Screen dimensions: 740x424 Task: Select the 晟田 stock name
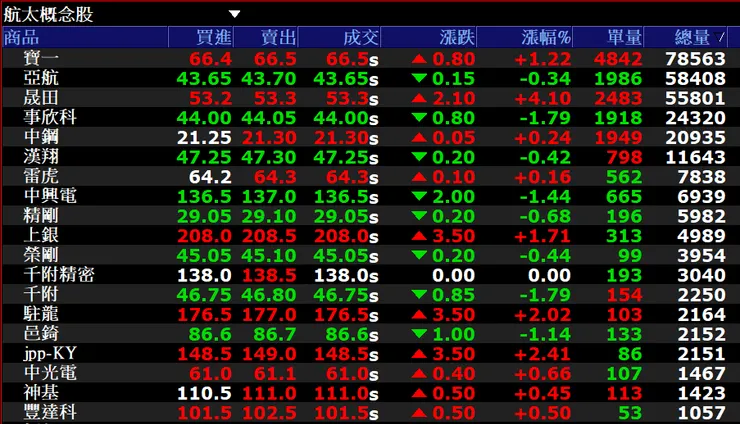[42, 98]
